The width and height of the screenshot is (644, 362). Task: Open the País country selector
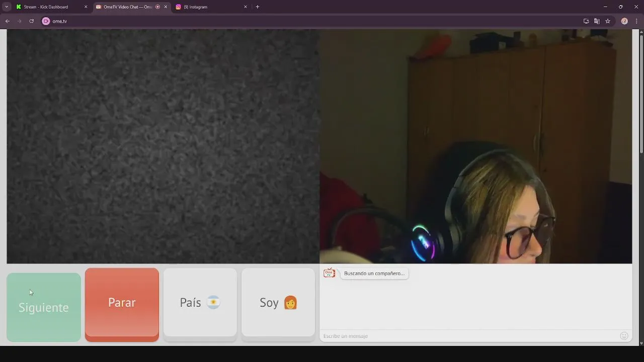[x=200, y=303]
